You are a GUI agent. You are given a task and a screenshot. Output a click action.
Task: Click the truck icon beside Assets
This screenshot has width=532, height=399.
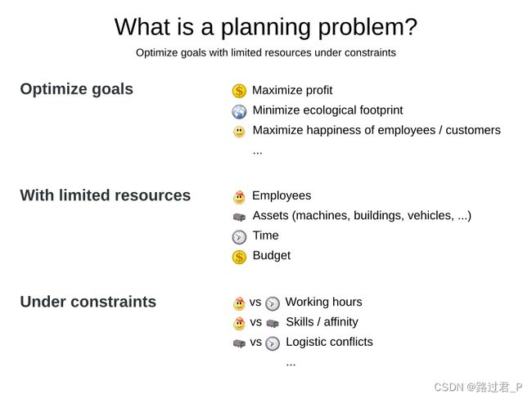(x=239, y=217)
